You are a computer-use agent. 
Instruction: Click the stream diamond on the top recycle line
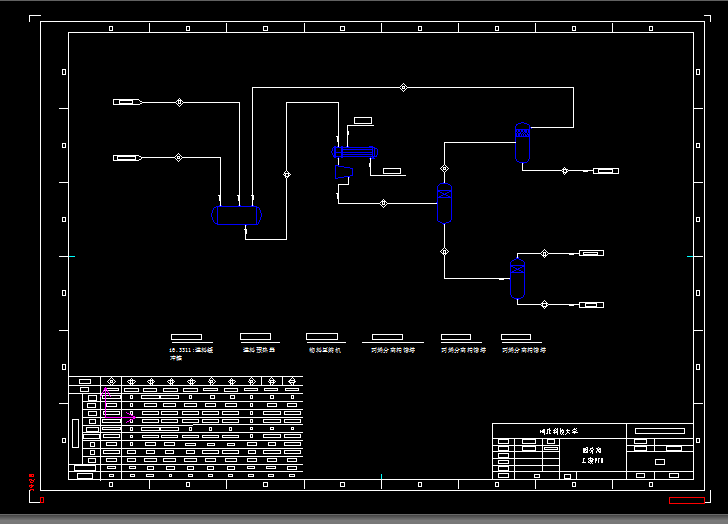click(x=403, y=87)
